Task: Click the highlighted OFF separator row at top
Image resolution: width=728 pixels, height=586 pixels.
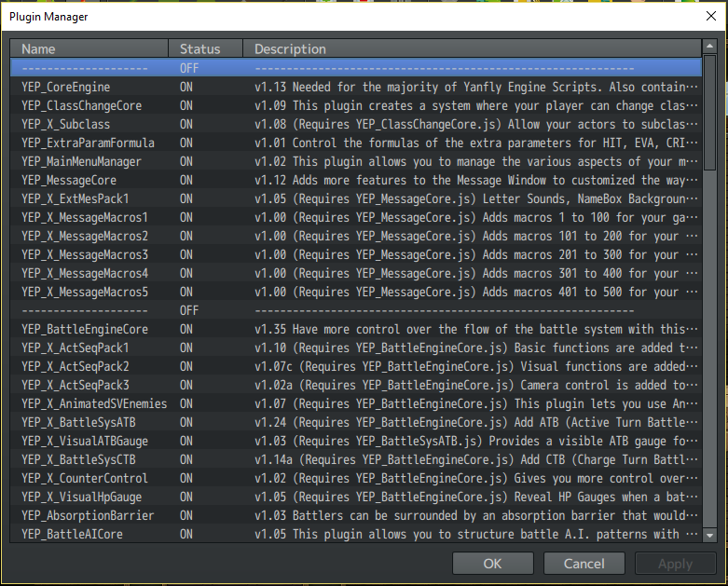Action: [x=356, y=68]
